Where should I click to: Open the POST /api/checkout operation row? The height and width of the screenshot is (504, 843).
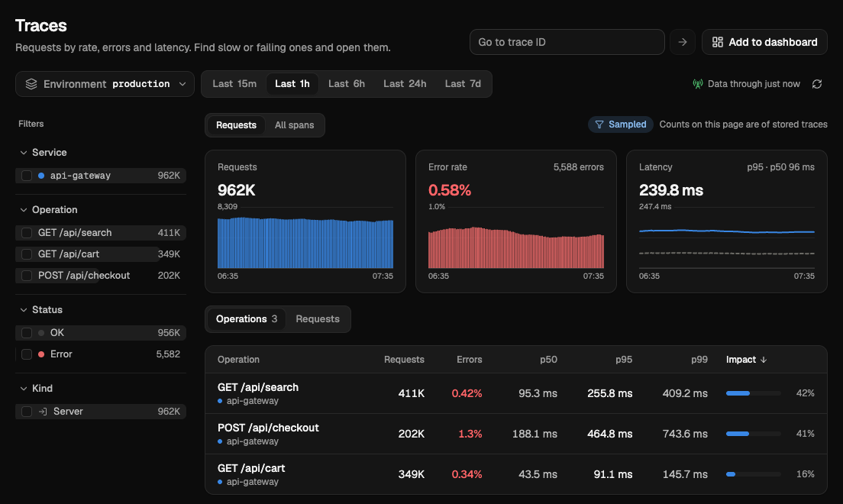tap(516, 434)
